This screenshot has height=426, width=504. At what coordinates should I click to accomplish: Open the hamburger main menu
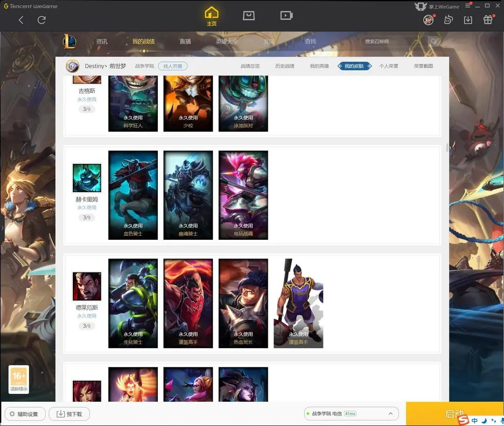tap(468, 6)
